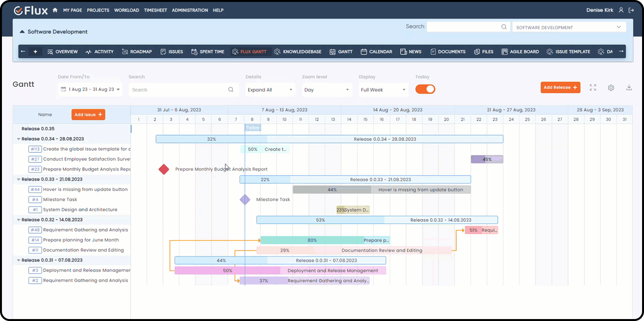Open the Gantt chart settings gear
This screenshot has width=644, height=321.
tap(611, 88)
